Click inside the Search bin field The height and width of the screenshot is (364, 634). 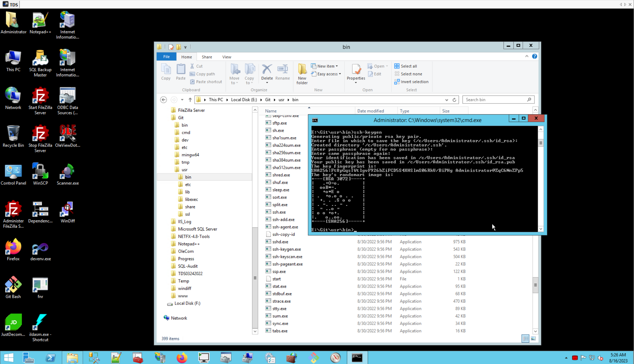[495, 100]
